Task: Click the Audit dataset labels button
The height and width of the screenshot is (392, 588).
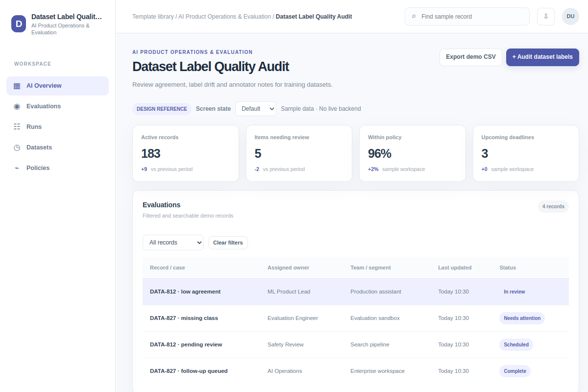Action: (542, 57)
